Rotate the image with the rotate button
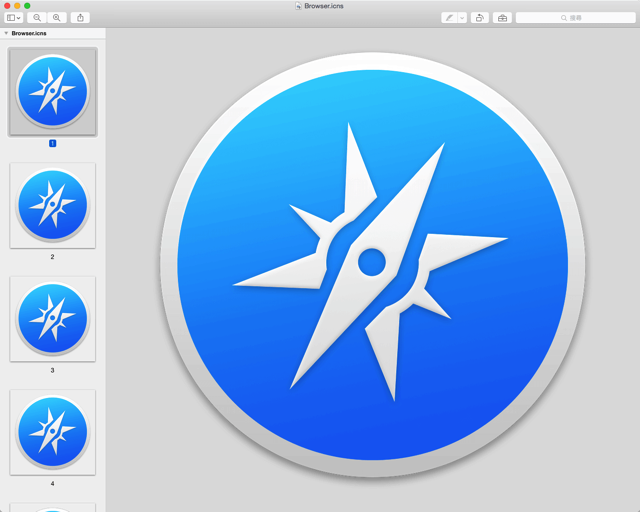 480,18
